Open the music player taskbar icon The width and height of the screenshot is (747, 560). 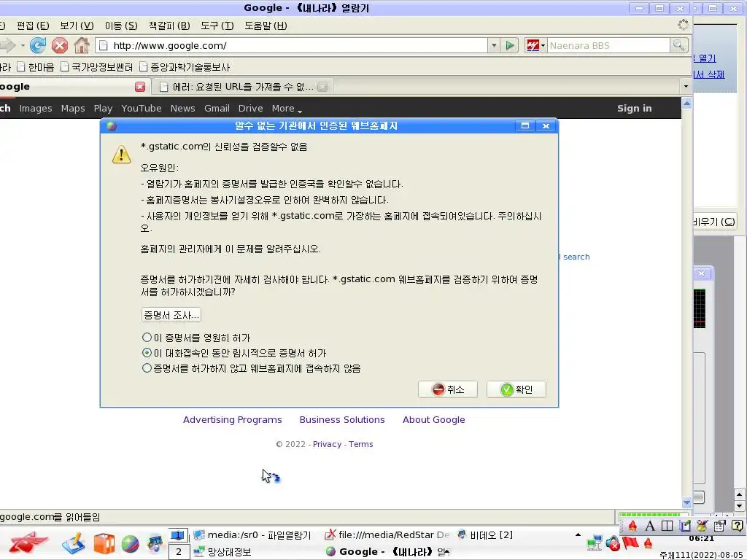pyautogui.click(x=155, y=544)
